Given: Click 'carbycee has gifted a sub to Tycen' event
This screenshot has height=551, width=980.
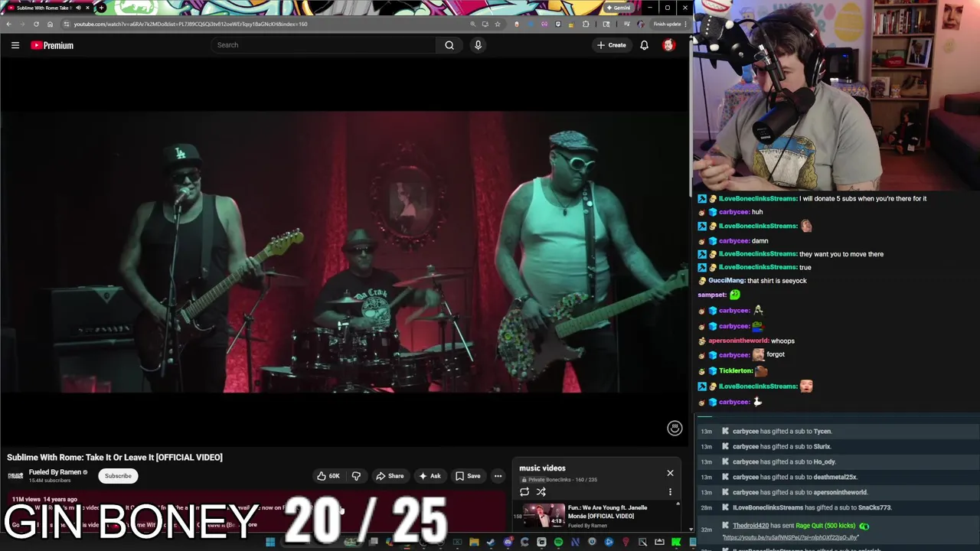Looking at the screenshot, I should pyautogui.click(x=782, y=432).
